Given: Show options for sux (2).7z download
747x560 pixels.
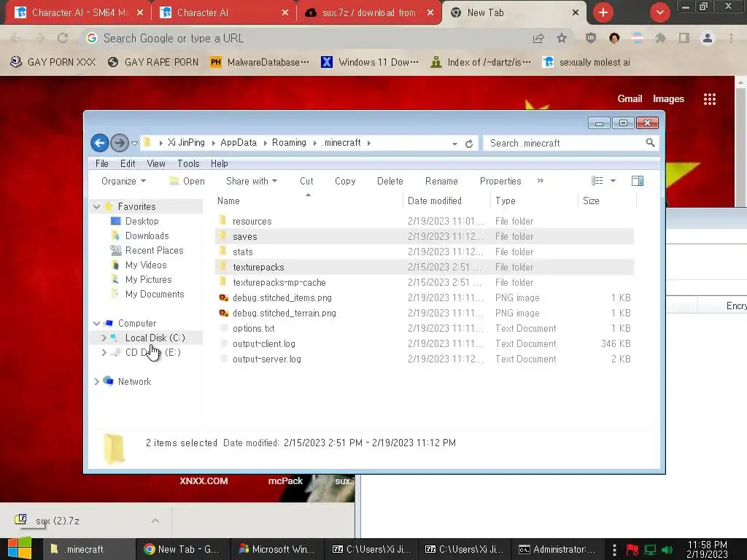Looking at the screenshot, I should point(155,521).
